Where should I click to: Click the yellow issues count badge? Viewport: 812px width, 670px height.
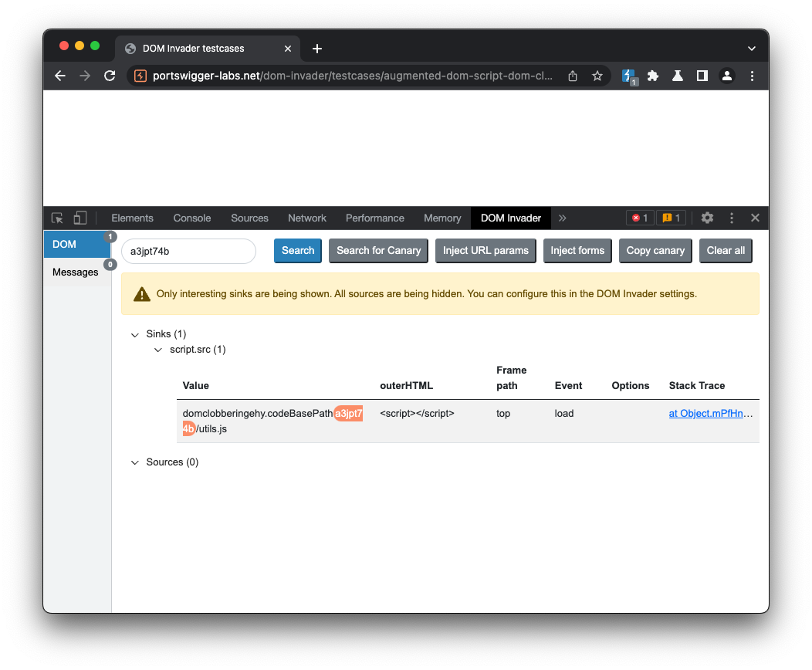(672, 218)
